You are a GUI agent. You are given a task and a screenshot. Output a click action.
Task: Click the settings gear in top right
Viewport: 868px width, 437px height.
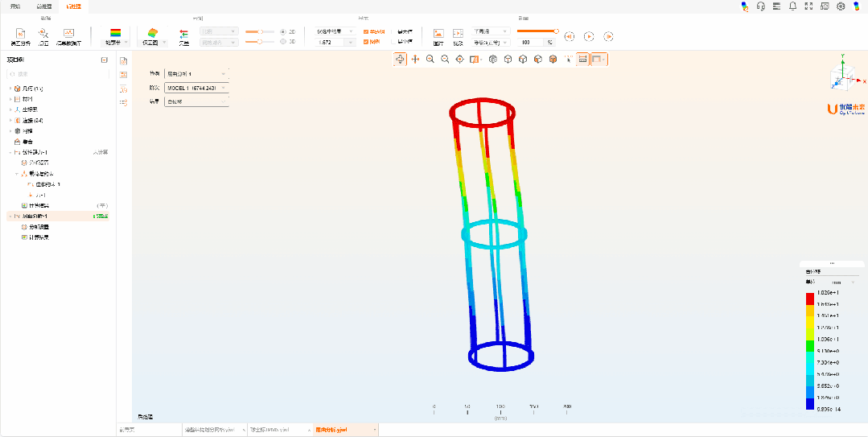pyautogui.click(x=841, y=6)
